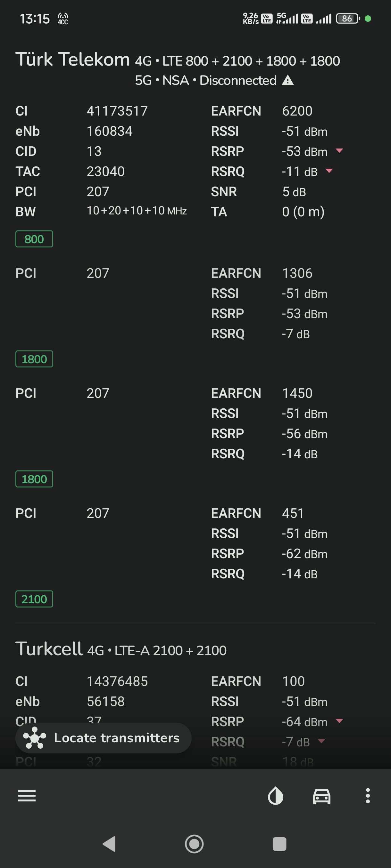Select the first 1800 band tag
Image resolution: width=391 pixels, height=868 pixels.
(34, 359)
